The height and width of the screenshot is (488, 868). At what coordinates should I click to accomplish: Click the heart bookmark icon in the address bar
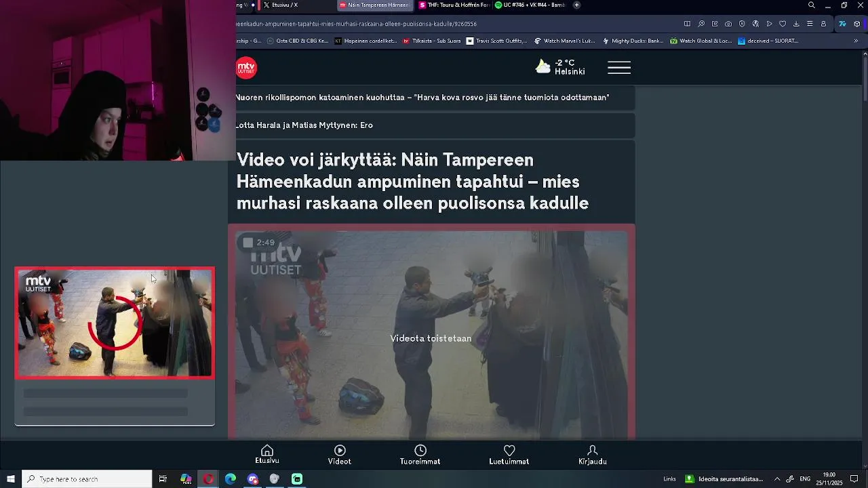783,24
